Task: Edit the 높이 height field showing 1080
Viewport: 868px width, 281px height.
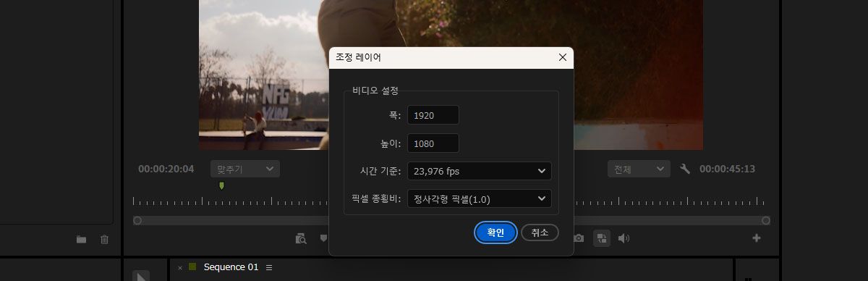Action: coord(433,143)
